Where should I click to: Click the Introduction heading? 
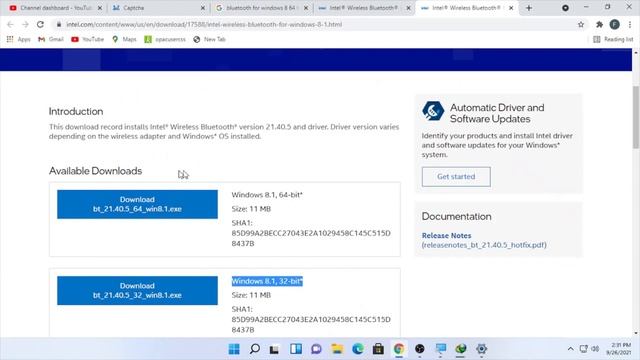coord(76,111)
